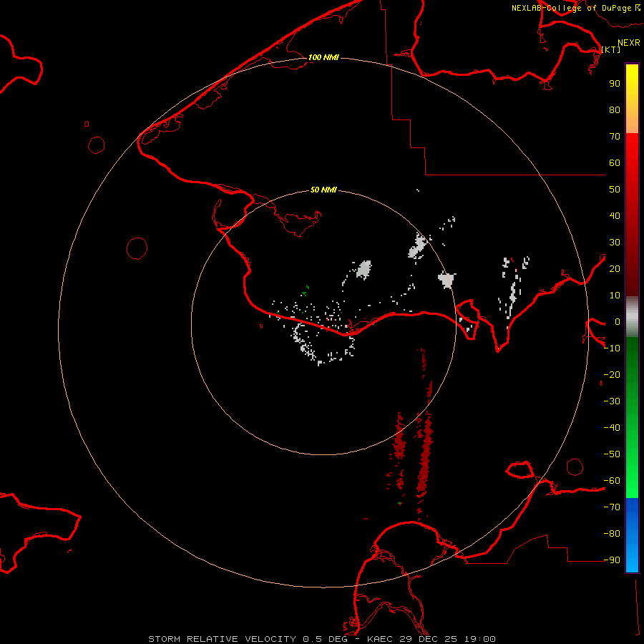Click the NEXLAB-College of DuPage watermark text

576,8
